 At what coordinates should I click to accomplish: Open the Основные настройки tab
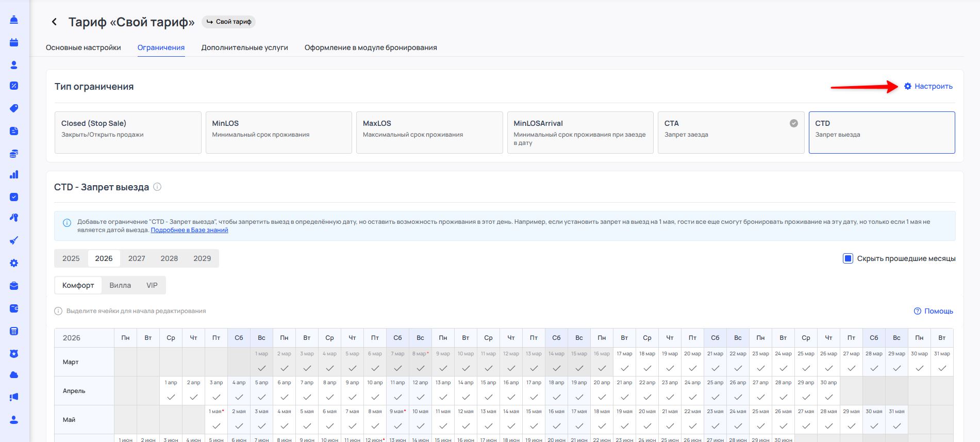coord(84,47)
